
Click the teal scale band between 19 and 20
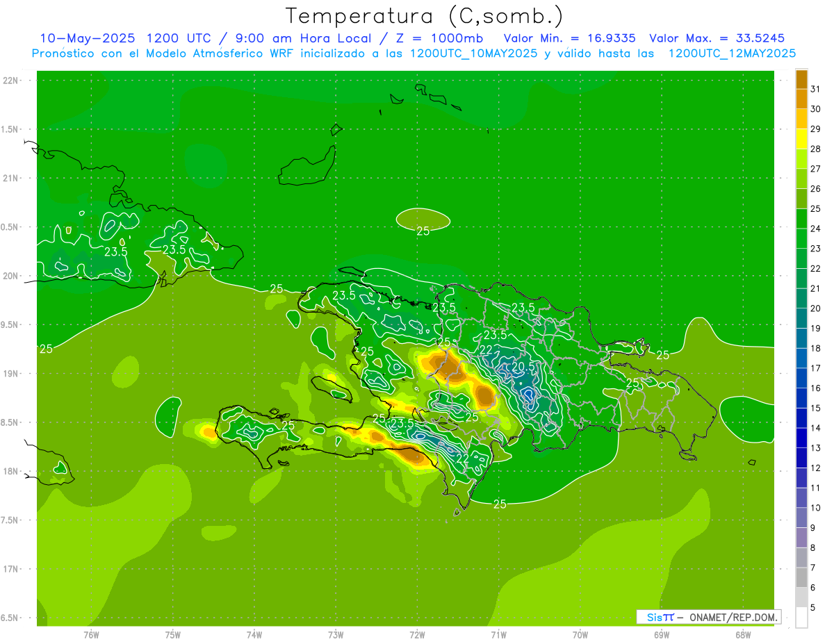tap(801, 318)
